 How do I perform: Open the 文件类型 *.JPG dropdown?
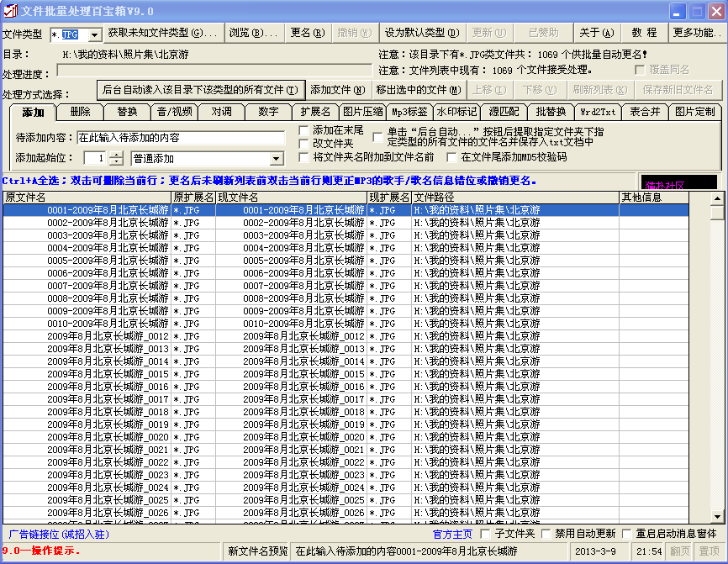(94, 34)
